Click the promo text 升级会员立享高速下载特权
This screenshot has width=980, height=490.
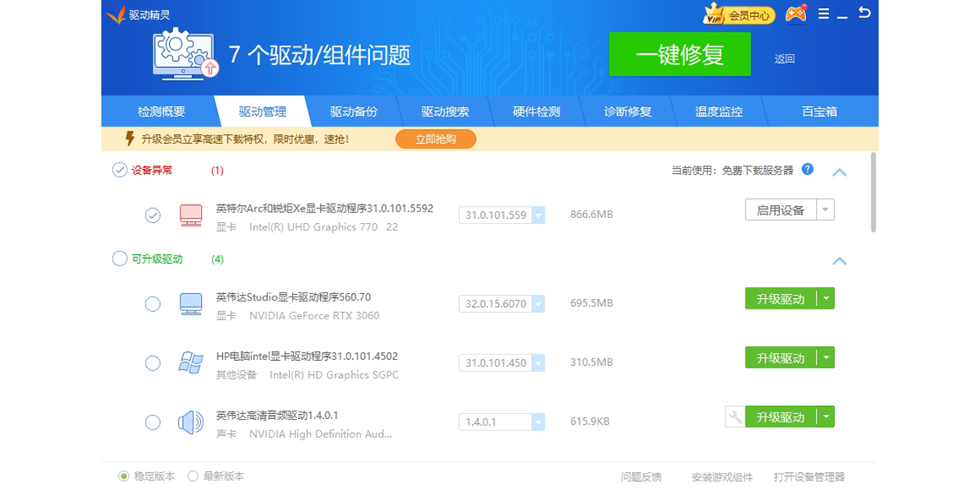pos(245,139)
